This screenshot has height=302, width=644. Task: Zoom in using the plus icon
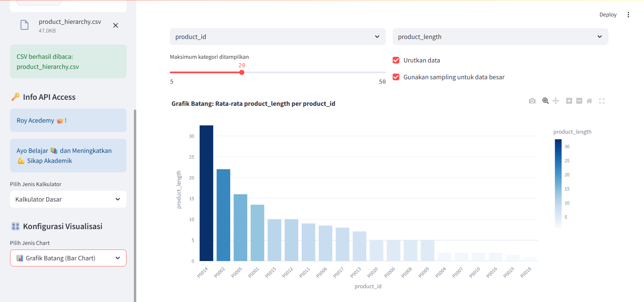point(569,101)
